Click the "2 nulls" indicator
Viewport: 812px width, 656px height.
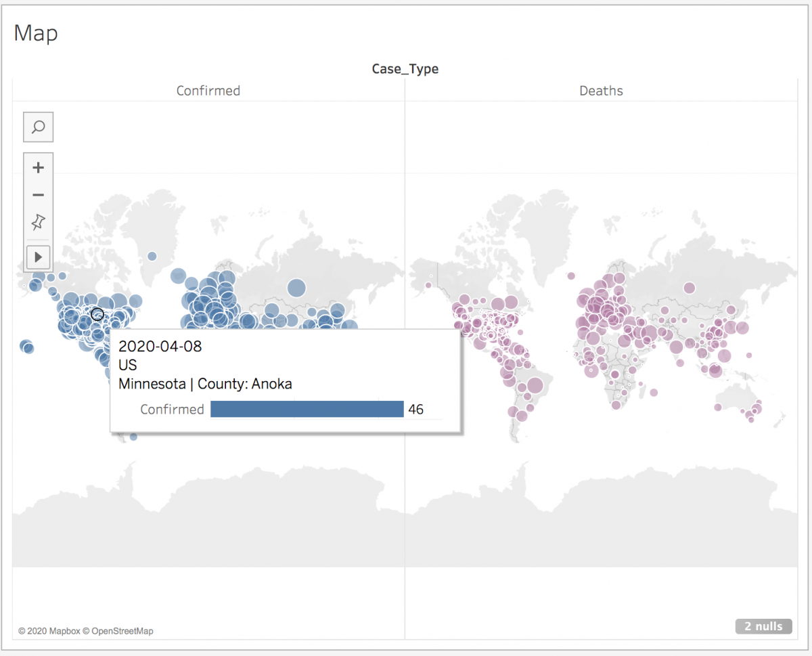[x=763, y=626]
